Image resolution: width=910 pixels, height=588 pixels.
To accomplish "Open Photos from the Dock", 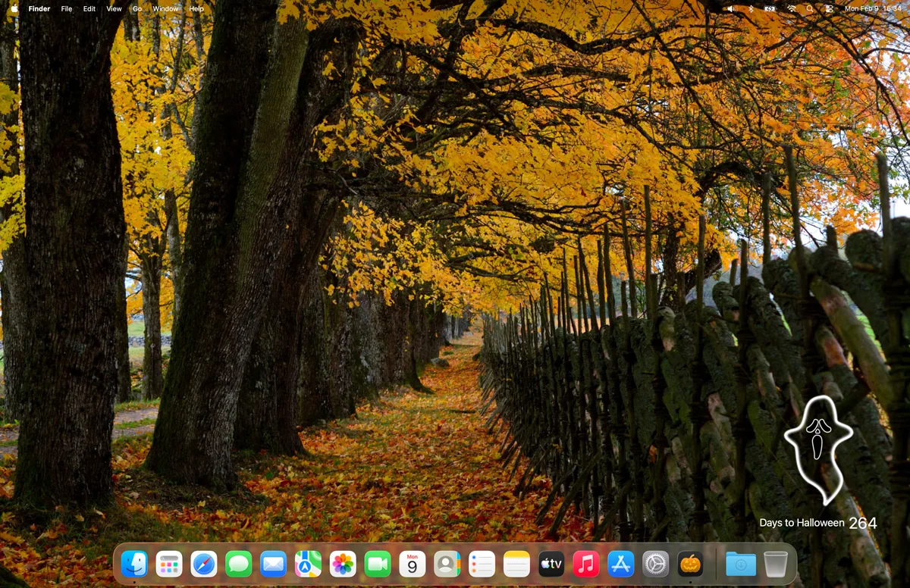I will click(343, 564).
